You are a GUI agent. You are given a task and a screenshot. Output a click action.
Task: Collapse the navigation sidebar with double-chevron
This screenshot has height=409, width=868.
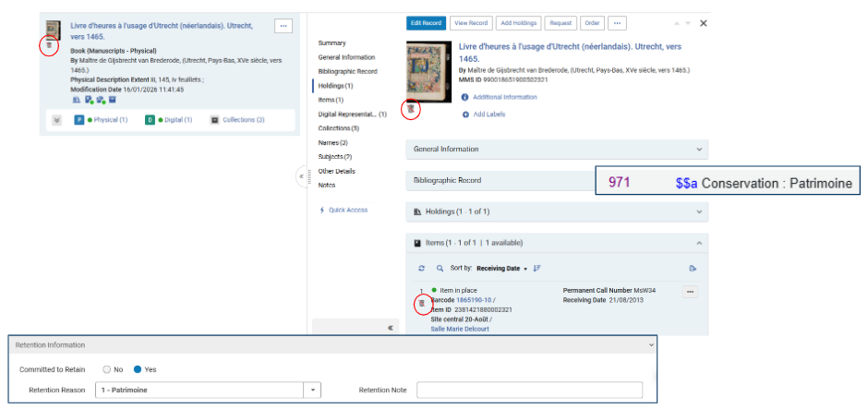tap(390, 328)
